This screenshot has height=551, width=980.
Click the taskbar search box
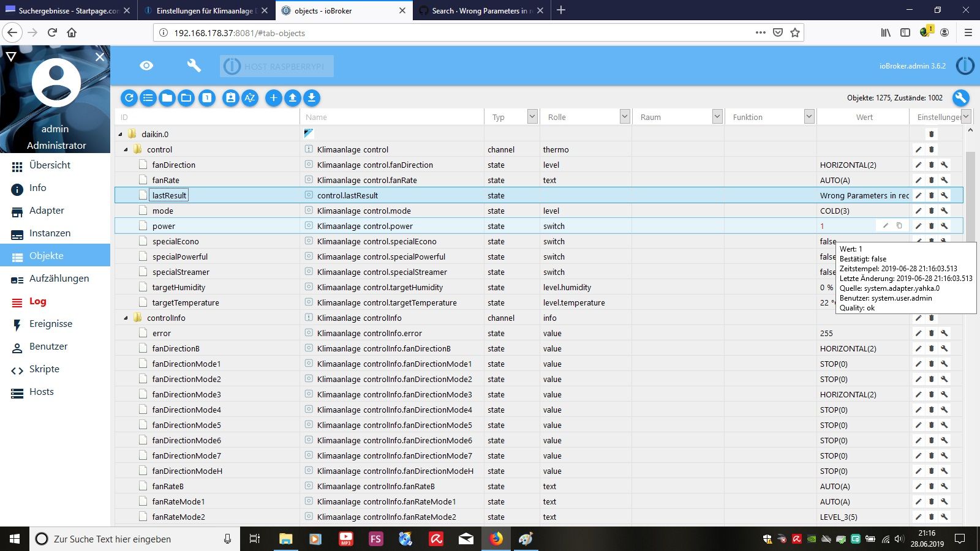(x=135, y=539)
